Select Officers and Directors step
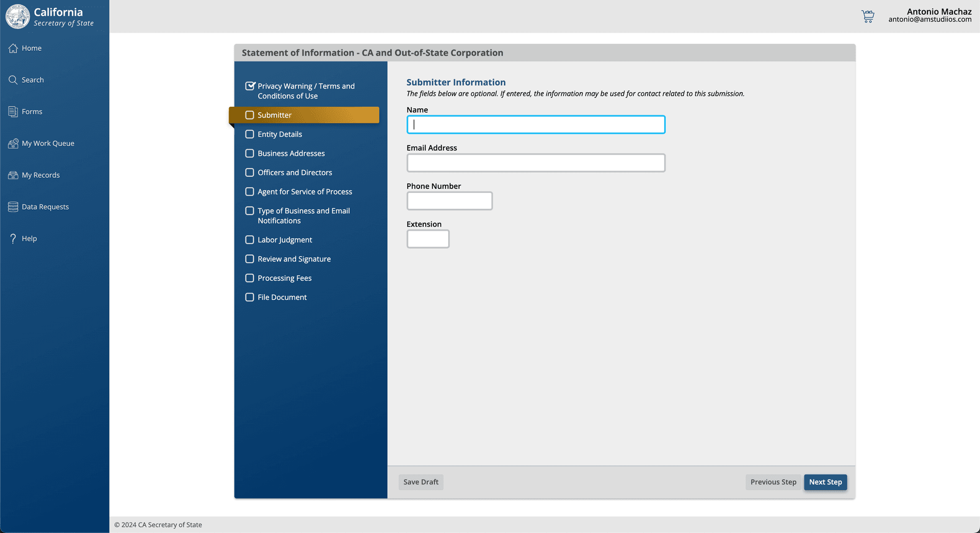 point(295,173)
